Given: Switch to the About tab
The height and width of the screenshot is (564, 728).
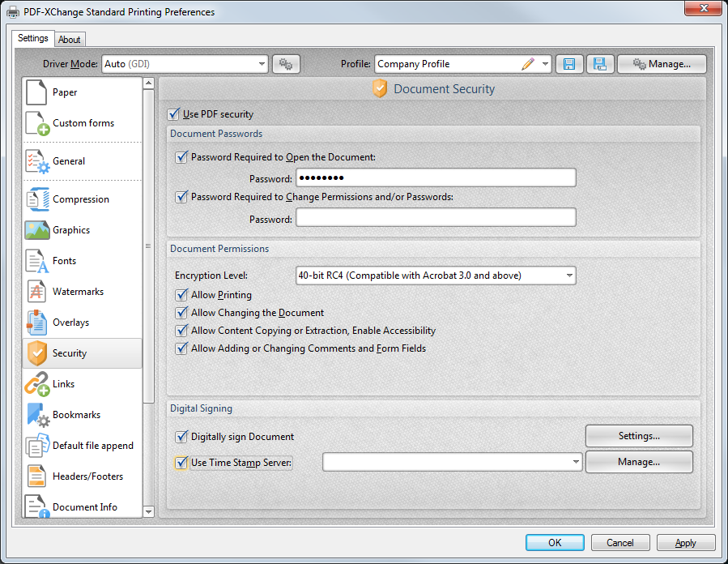Looking at the screenshot, I should click(70, 40).
